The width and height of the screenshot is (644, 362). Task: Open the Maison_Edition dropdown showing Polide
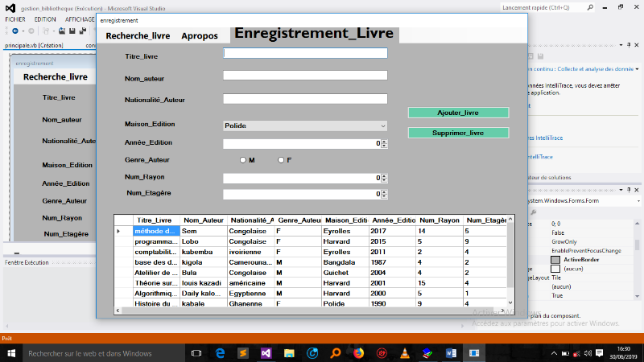[305, 126]
